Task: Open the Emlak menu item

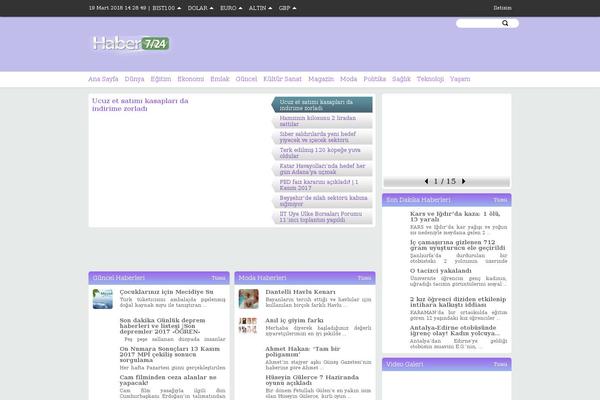Action: [x=220, y=79]
